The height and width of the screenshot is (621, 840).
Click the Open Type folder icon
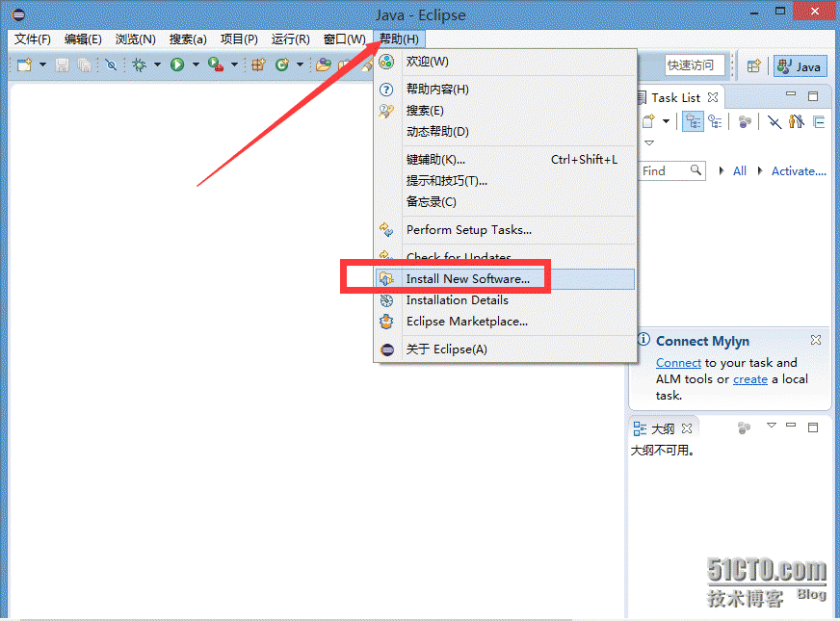tap(323, 65)
